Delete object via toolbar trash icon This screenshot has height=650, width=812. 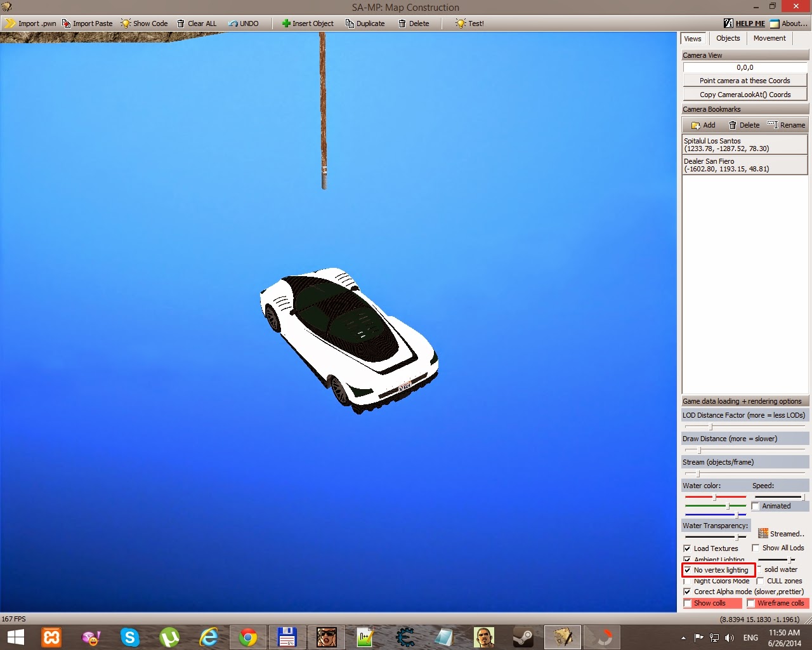click(x=402, y=23)
